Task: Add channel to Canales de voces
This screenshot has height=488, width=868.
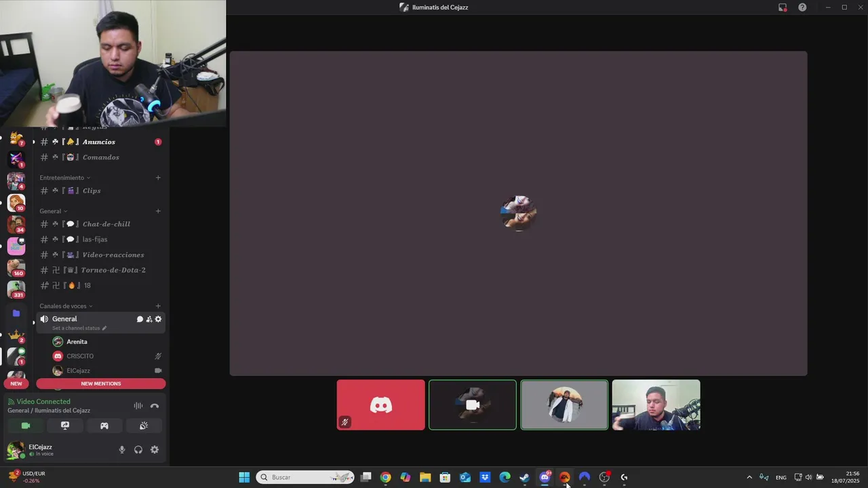Action: pos(158,306)
